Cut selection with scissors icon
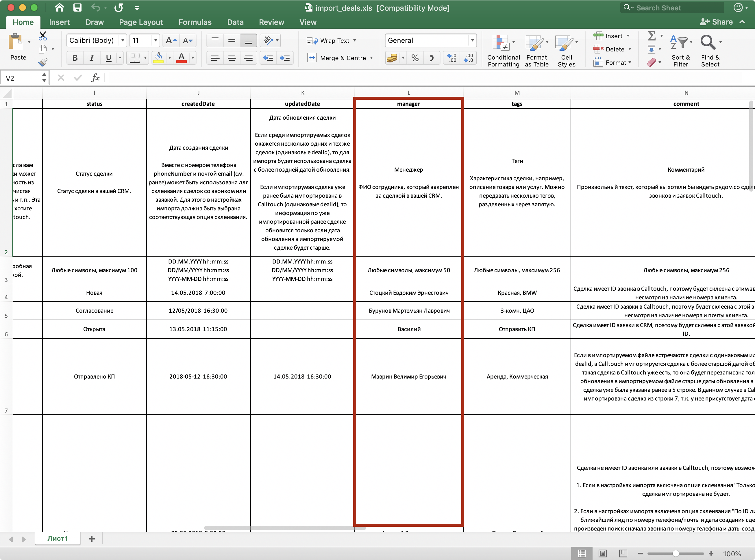The width and height of the screenshot is (755, 560). click(x=43, y=36)
